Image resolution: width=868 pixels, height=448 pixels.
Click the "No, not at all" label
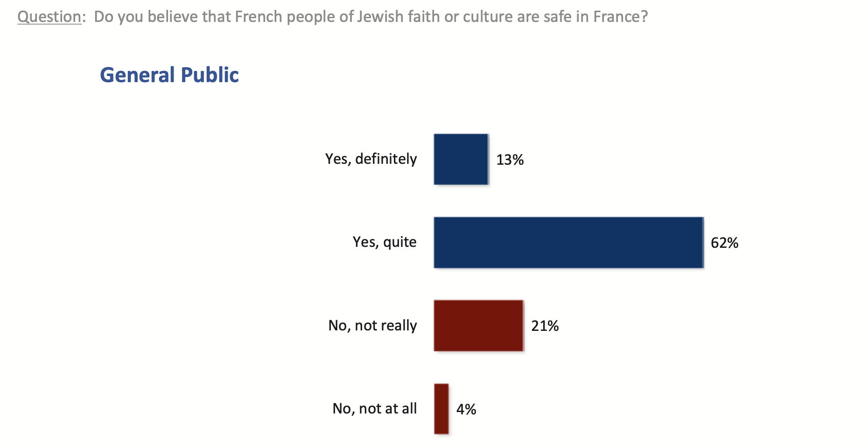click(374, 409)
